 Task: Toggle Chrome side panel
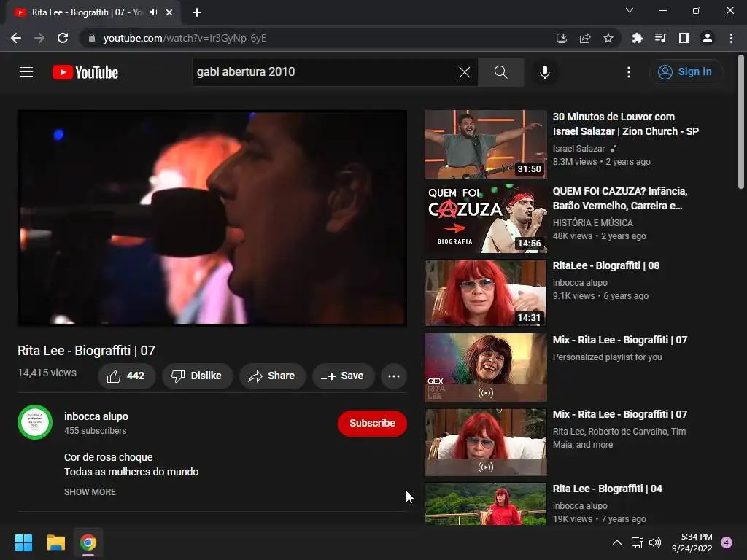click(684, 38)
